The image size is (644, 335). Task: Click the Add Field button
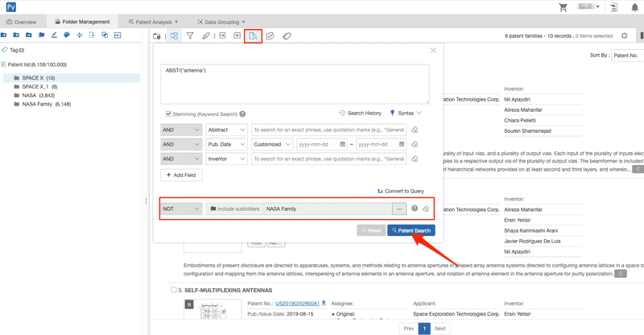tap(181, 175)
